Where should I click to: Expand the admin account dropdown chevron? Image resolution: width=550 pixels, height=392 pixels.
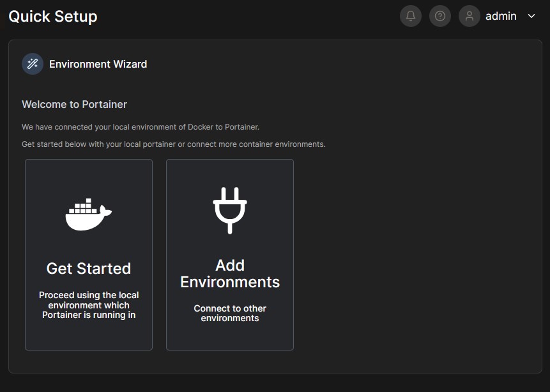point(531,16)
